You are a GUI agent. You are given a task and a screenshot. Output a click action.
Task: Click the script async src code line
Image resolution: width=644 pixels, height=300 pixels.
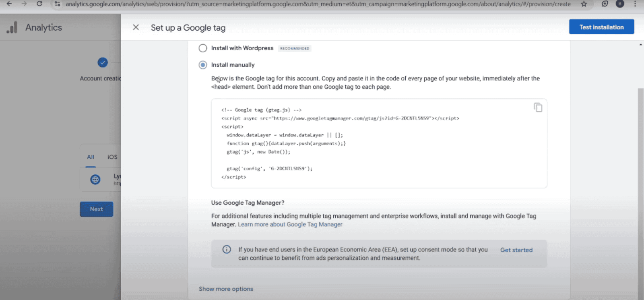tap(340, 118)
